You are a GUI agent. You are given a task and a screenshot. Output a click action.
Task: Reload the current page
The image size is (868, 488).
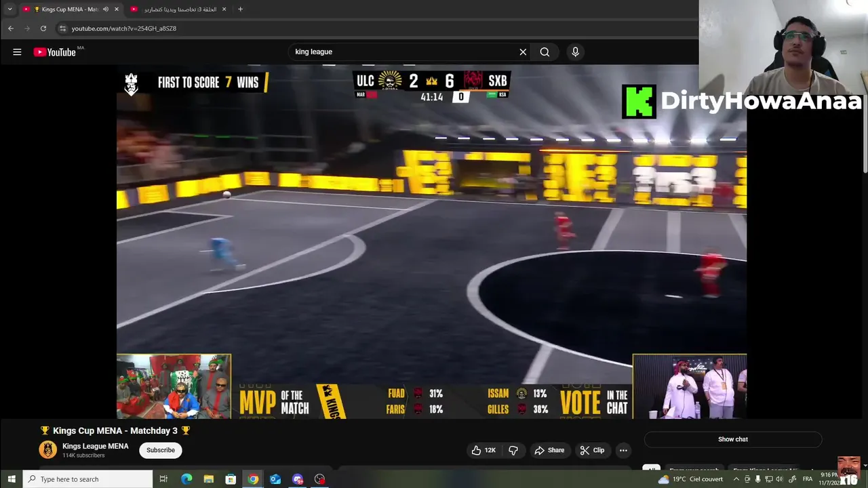[43, 28]
